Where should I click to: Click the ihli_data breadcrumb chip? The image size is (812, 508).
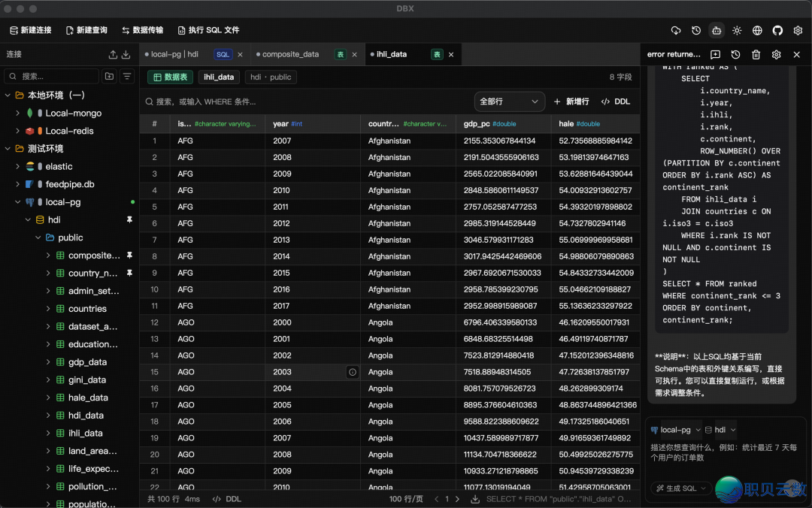coord(219,77)
